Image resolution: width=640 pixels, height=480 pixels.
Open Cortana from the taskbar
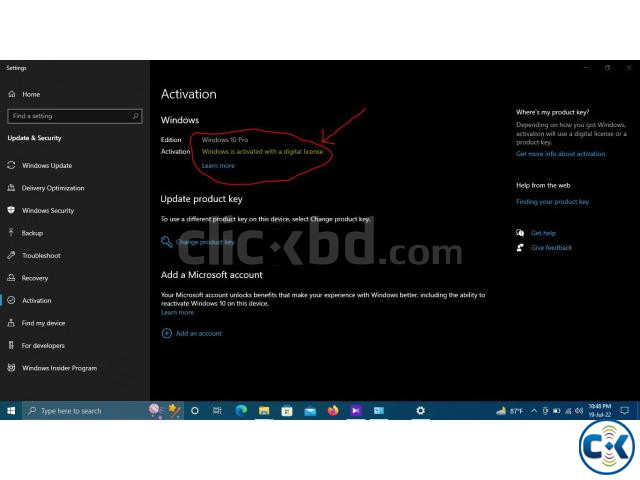click(195, 411)
